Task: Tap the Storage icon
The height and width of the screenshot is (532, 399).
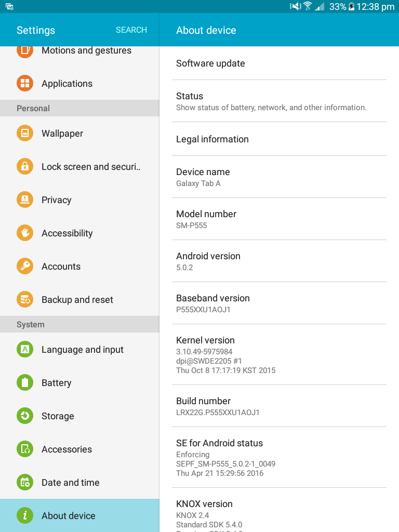Action: (25, 416)
